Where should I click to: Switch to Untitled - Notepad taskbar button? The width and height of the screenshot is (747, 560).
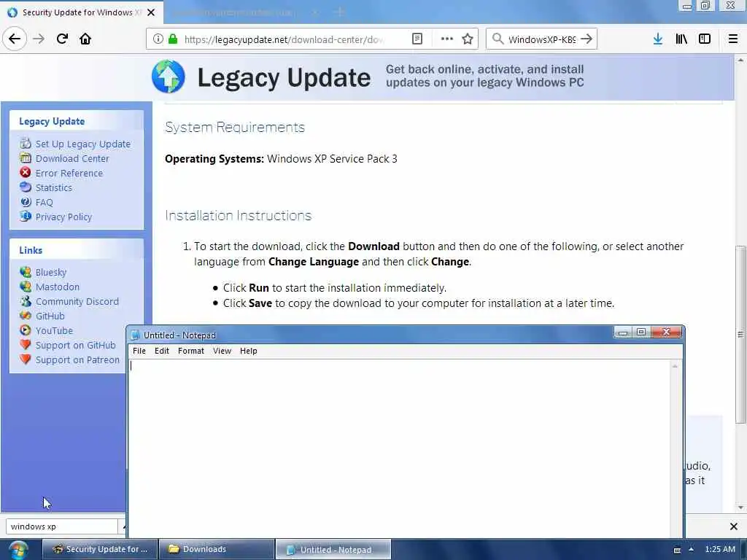click(333, 549)
